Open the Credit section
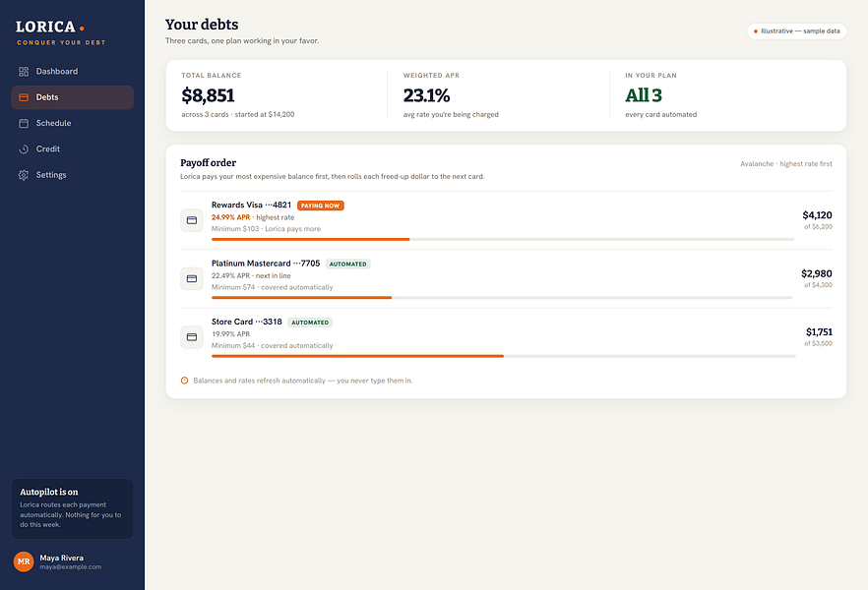This screenshot has height=590, width=868. (73, 149)
